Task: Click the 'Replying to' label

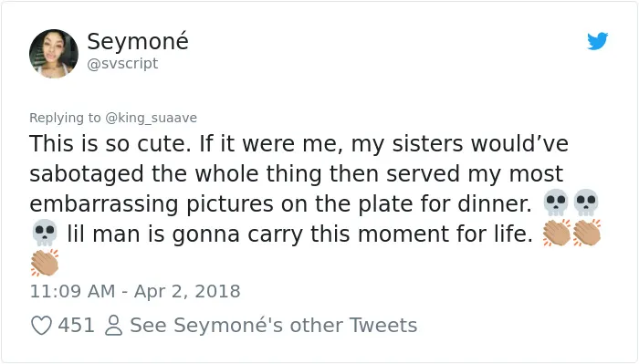Action: pyautogui.click(x=65, y=118)
